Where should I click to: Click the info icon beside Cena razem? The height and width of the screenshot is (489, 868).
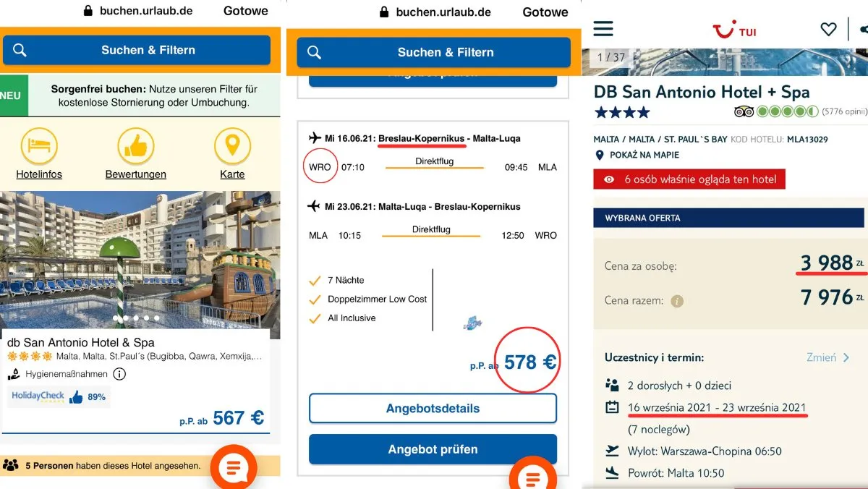tap(676, 299)
